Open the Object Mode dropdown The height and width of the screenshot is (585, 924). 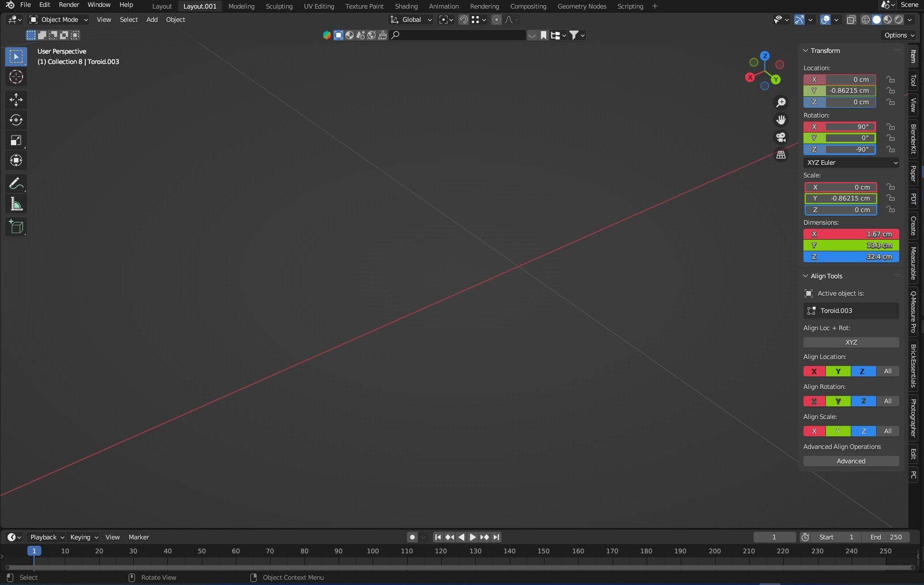[x=59, y=20]
